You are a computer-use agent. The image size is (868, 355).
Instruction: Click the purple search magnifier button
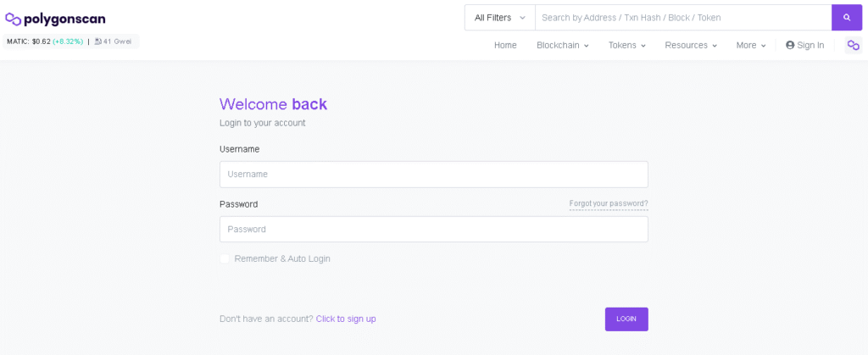[846, 18]
